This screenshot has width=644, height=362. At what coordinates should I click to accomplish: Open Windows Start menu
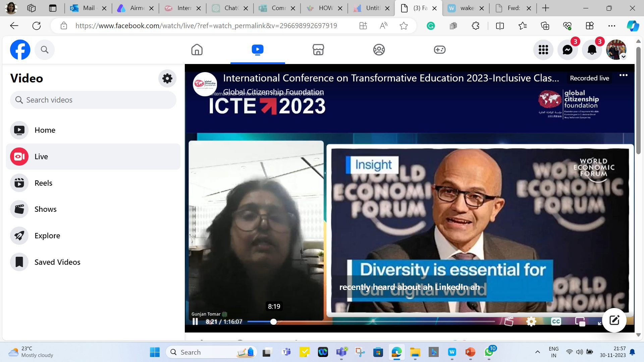coord(155,352)
